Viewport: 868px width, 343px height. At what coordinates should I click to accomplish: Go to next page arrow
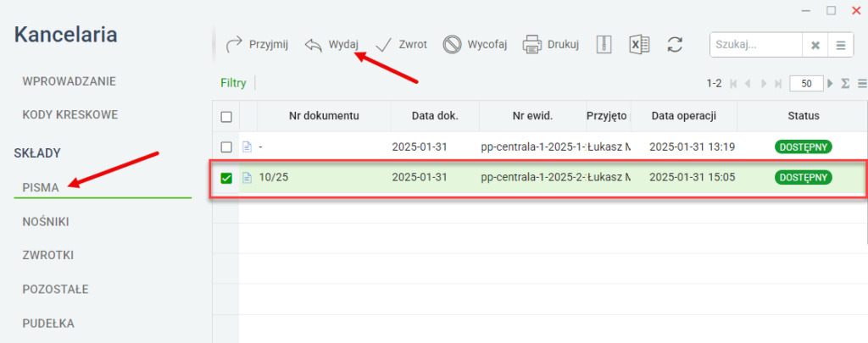pos(764,84)
